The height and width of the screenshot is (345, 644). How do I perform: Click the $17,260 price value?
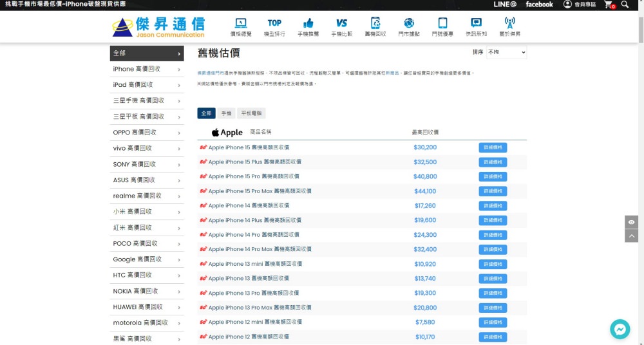click(425, 206)
